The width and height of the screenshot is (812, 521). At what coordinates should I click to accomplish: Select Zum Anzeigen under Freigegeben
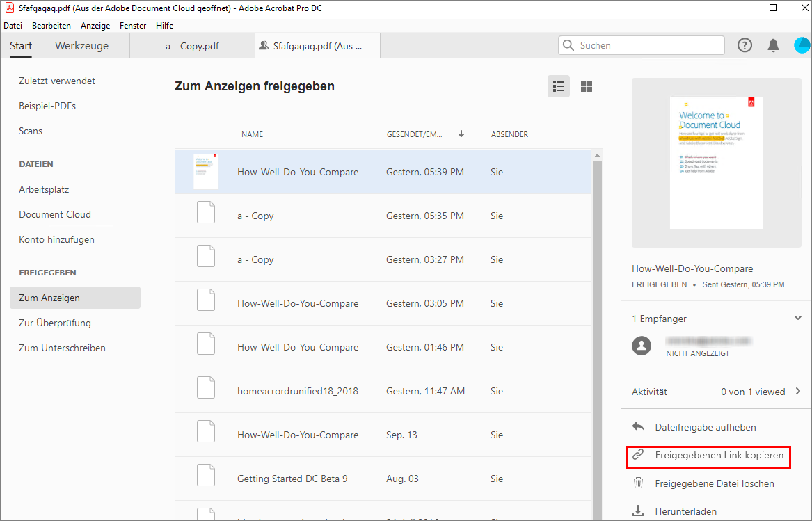(x=75, y=298)
